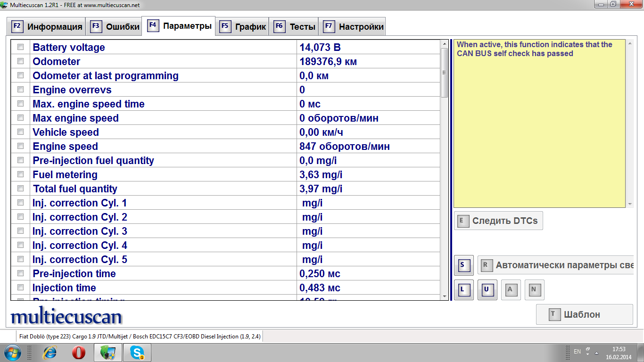Viewport: 644px width, 362px height.
Task: Switch to the Ошибки tab
Action: pos(115,26)
